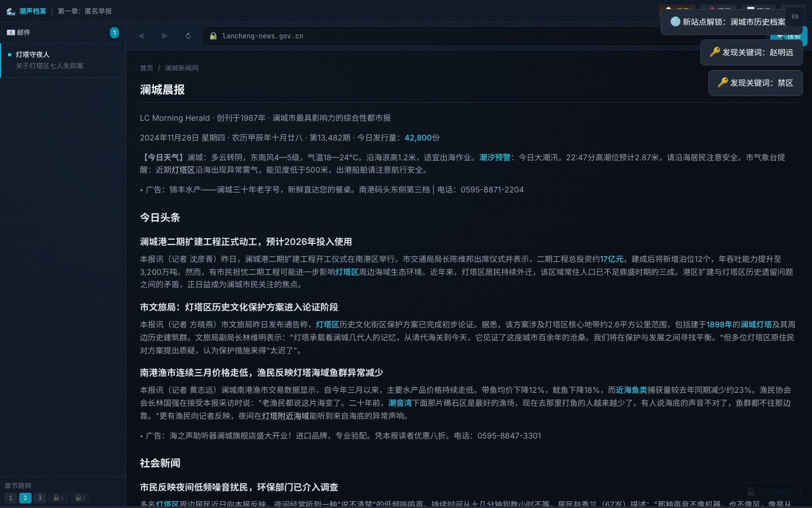Screen dimensions: 812x508
Task: Click the 海之声助听器 advertisement line
Action: tap(341, 436)
